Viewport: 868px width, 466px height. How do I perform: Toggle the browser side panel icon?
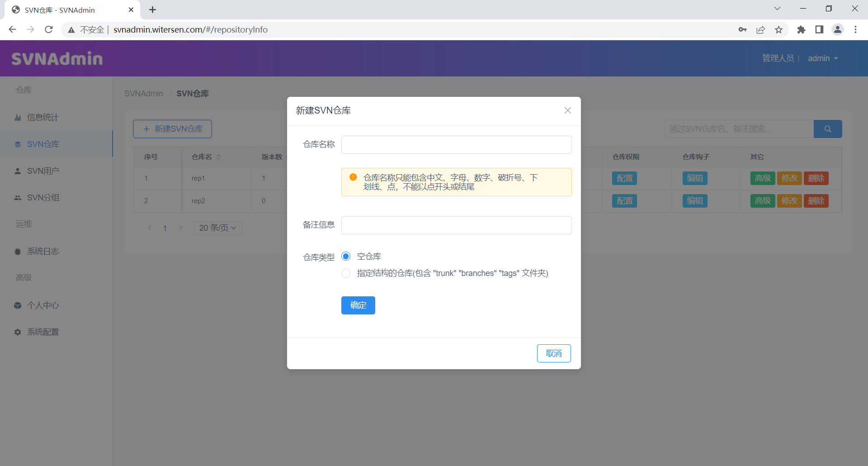pyautogui.click(x=819, y=29)
